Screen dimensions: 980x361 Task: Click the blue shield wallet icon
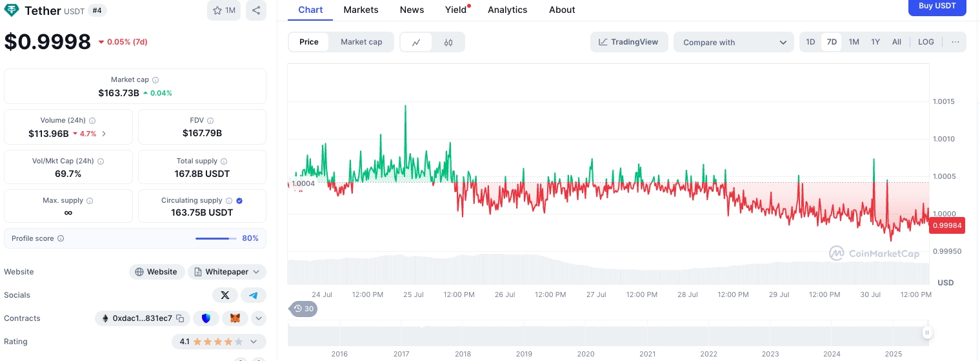point(206,318)
